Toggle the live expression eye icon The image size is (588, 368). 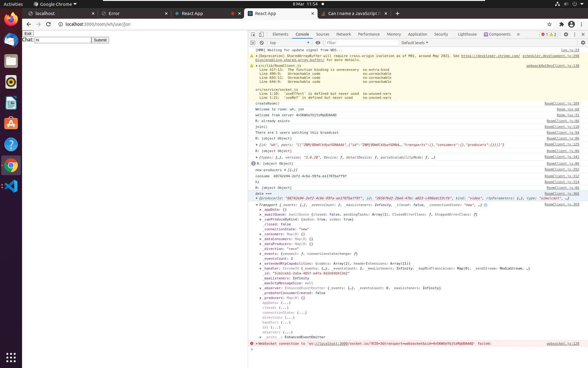[318, 43]
